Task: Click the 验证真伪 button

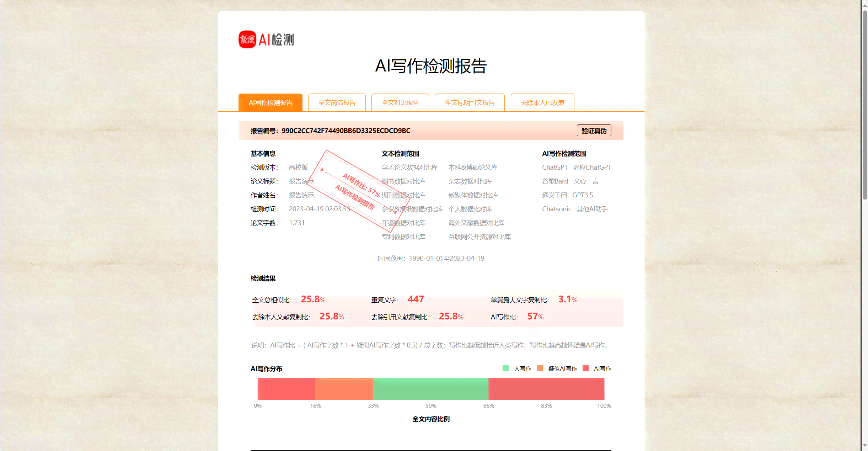Action: tap(594, 131)
